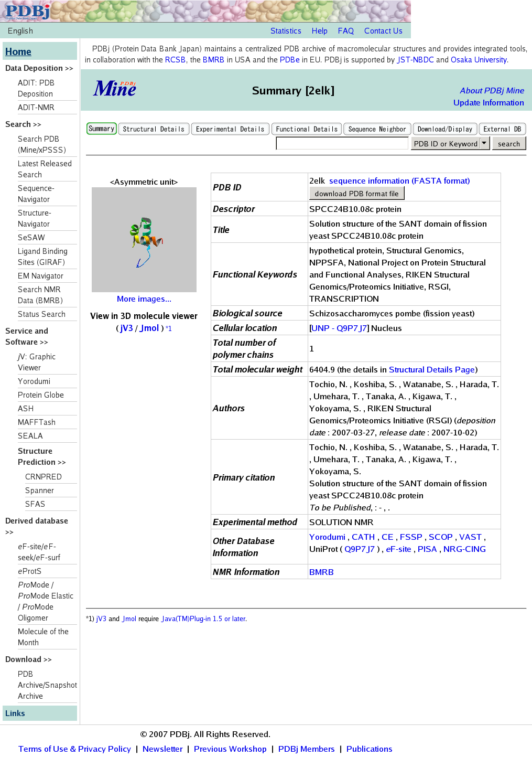Open the ADIT-NMR link

pos(36,108)
